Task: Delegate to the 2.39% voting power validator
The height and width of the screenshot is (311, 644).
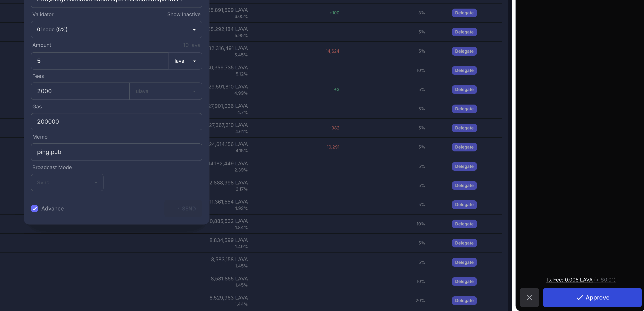Action: [464, 166]
